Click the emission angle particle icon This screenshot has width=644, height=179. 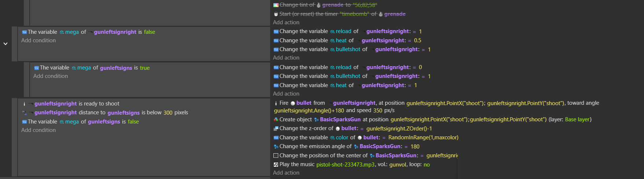pos(276,146)
